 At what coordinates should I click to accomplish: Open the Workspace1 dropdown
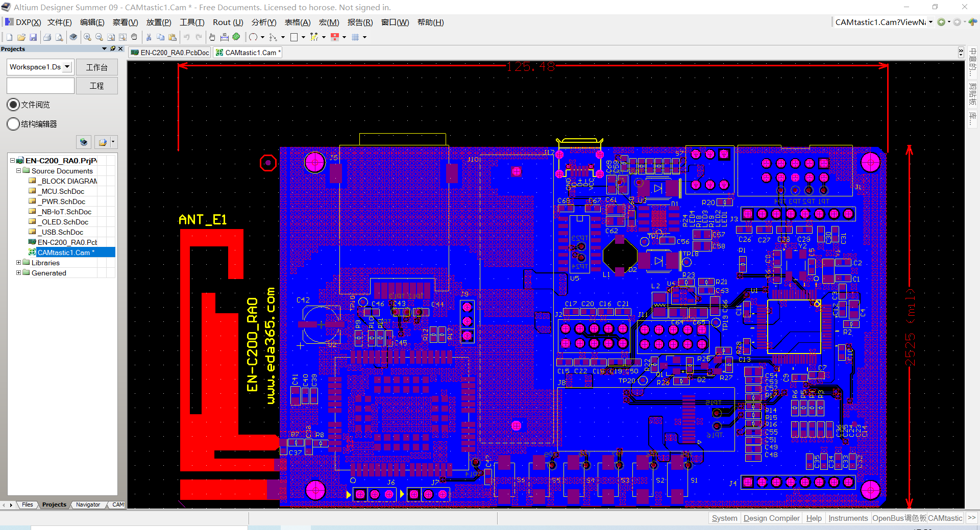click(67, 67)
